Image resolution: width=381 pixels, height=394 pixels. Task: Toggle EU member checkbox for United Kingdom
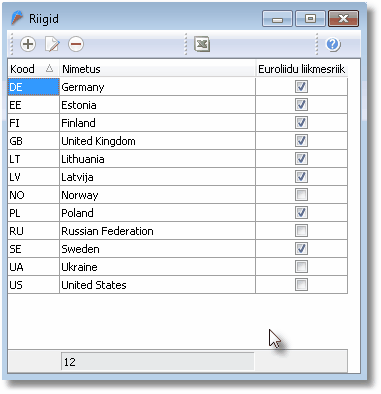[x=301, y=141]
